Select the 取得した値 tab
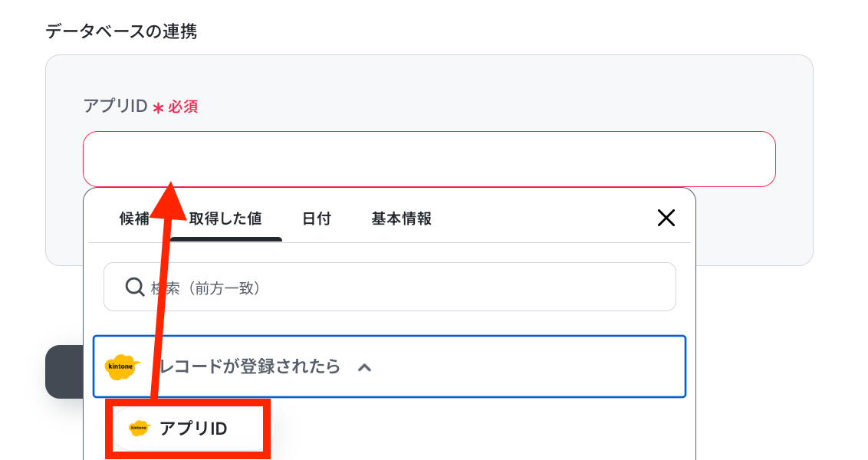868x460 pixels. 225,219
